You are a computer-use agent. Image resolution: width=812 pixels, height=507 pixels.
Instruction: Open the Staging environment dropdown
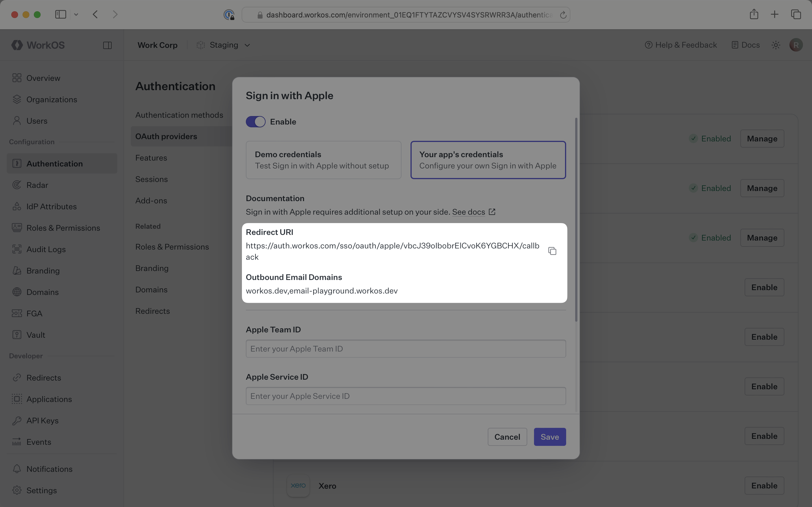(x=224, y=45)
